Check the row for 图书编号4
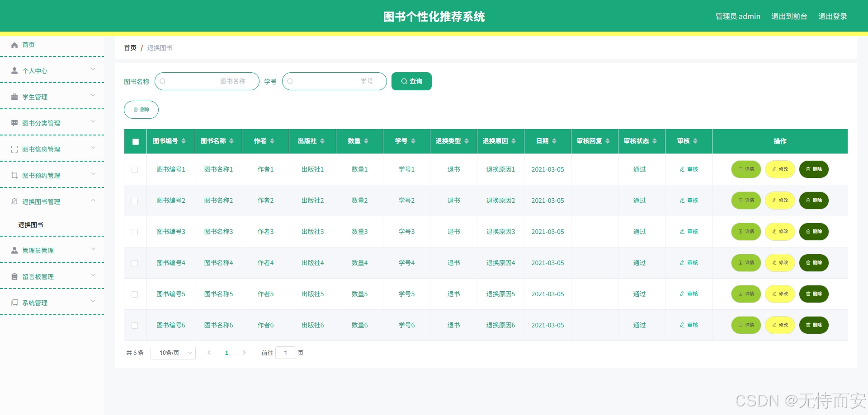Image resolution: width=868 pixels, height=415 pixels. (135, 263)
